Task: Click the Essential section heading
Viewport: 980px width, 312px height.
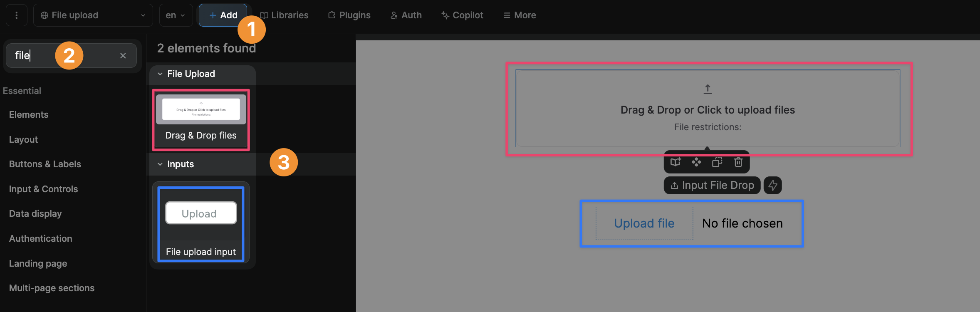Action: 22,91
